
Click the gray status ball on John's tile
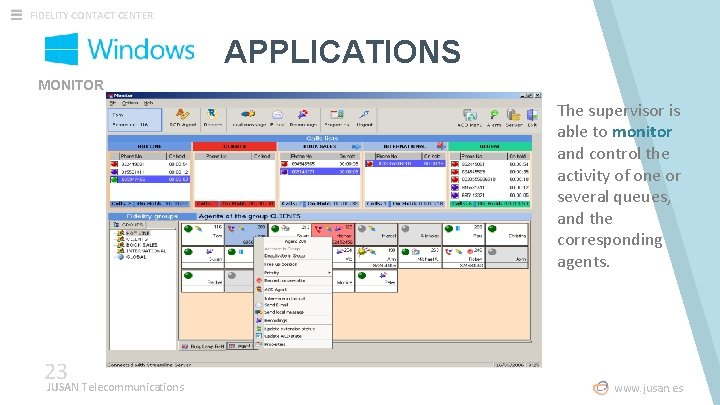point(492,252)
